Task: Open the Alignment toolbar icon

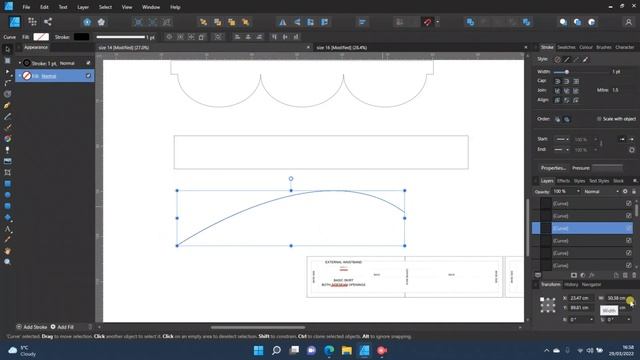Action: 362,22
